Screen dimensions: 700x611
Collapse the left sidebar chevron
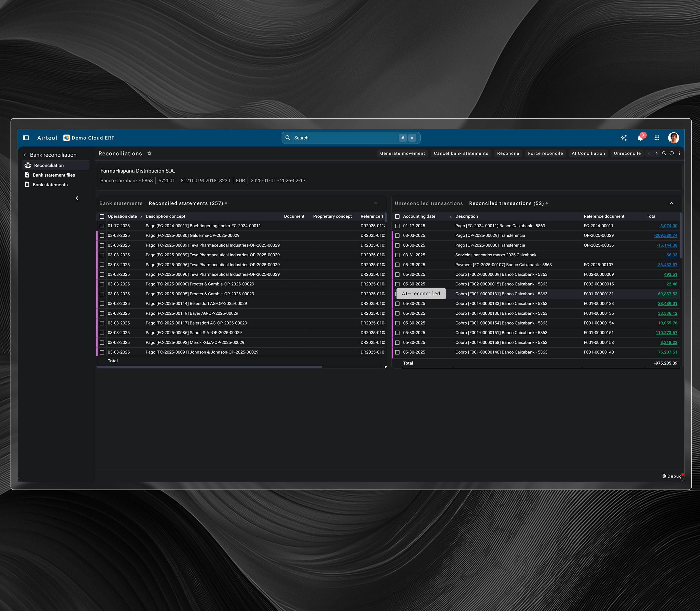pos(77,198)
